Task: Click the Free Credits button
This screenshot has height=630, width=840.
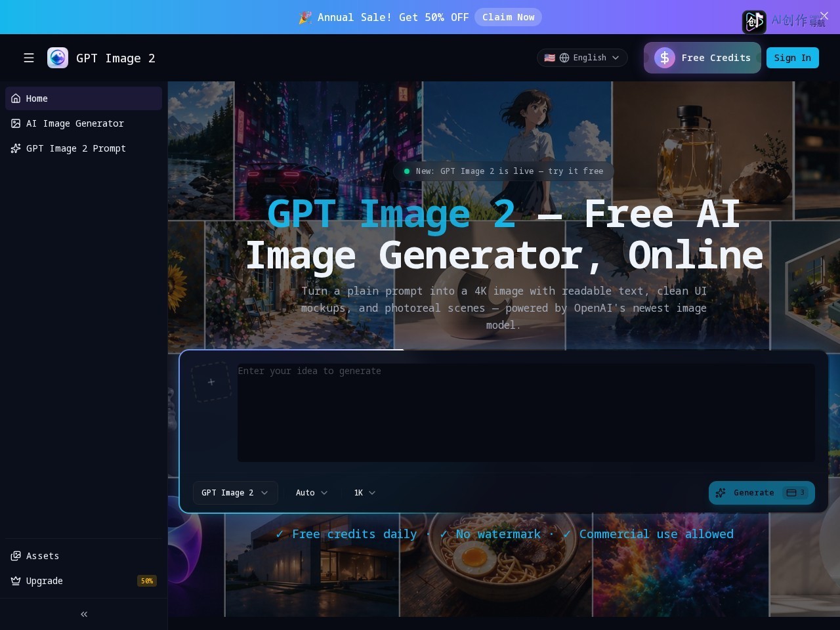Action: (x=702, y=58)
